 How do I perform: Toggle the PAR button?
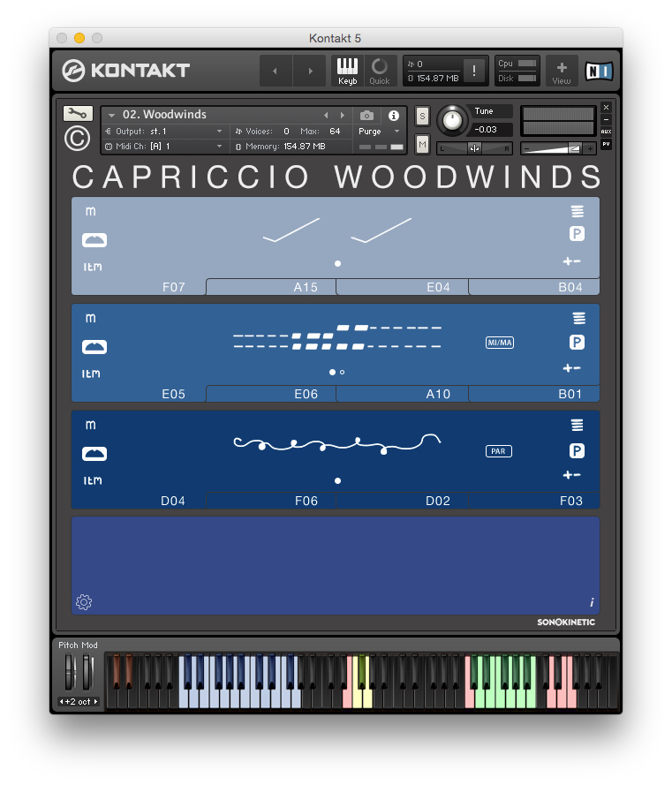click(x=498, y=451)
